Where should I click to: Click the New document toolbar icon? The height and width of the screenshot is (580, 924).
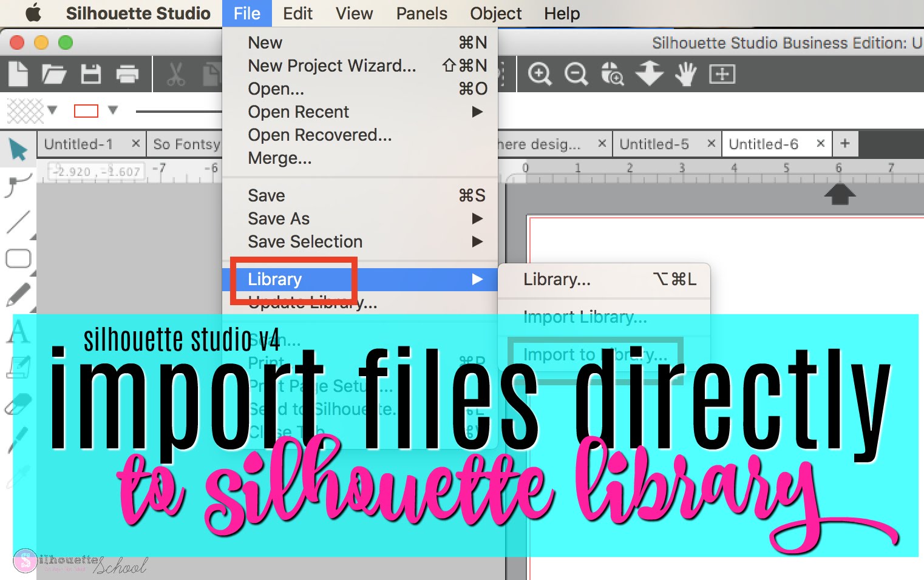(18, 75)
